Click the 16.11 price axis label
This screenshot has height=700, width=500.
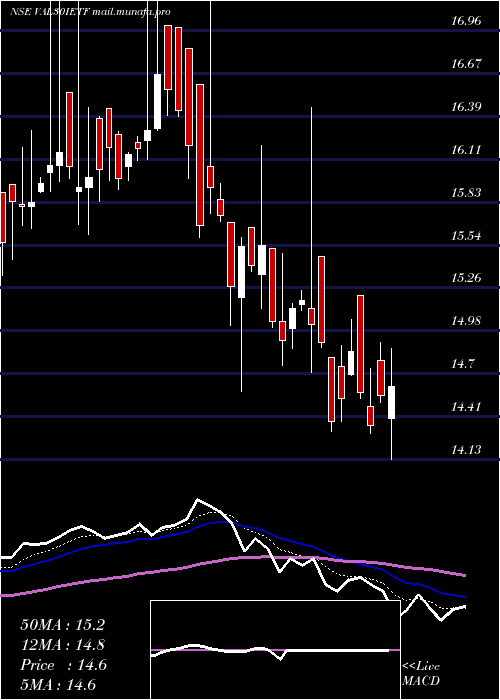point(466,150)
